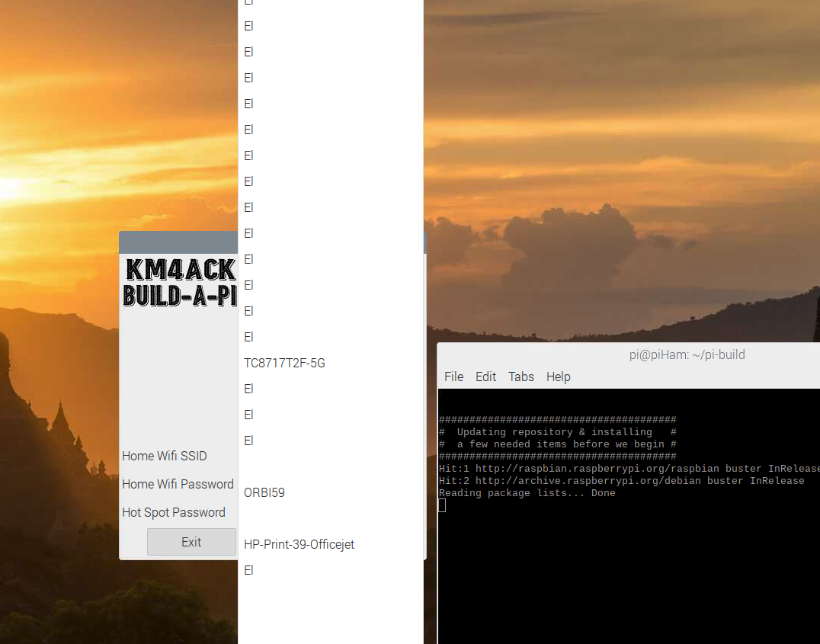Select the El entry just below TC8717T2F-5G
820x644 pixels.
coord(248,389)
